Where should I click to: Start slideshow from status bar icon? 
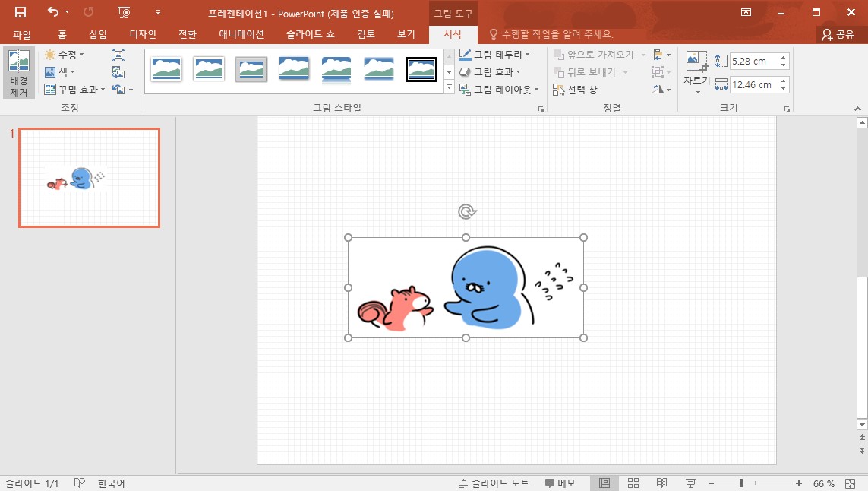pyautogui.click(x=690, y=483)
